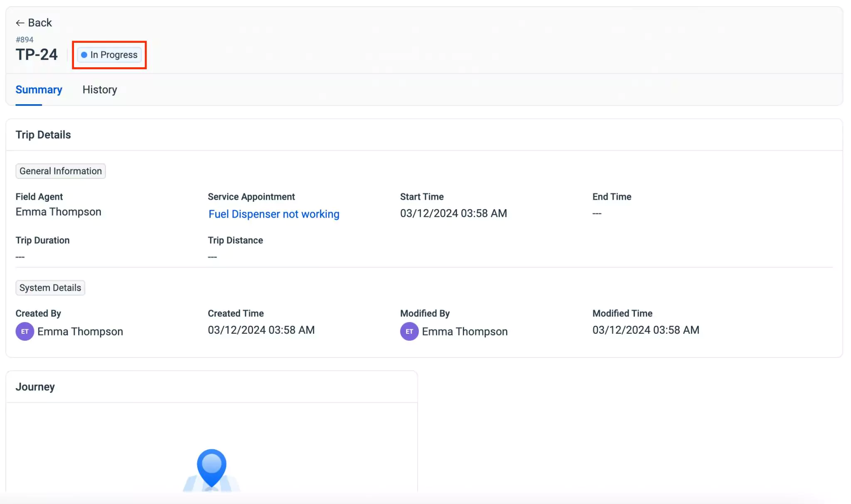This screenshot has height=504, width=851.
Task: Click the Back arrow icon
Action: tap(20, 23)
